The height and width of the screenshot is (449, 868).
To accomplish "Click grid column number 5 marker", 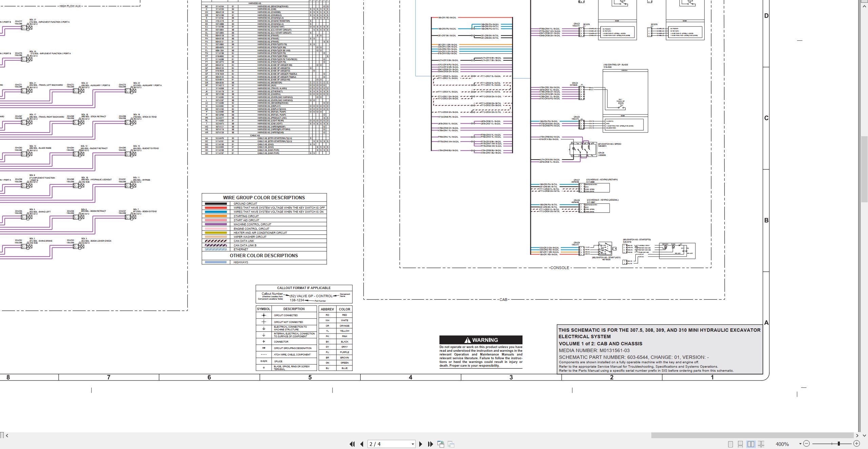I will tap(310, 377).
